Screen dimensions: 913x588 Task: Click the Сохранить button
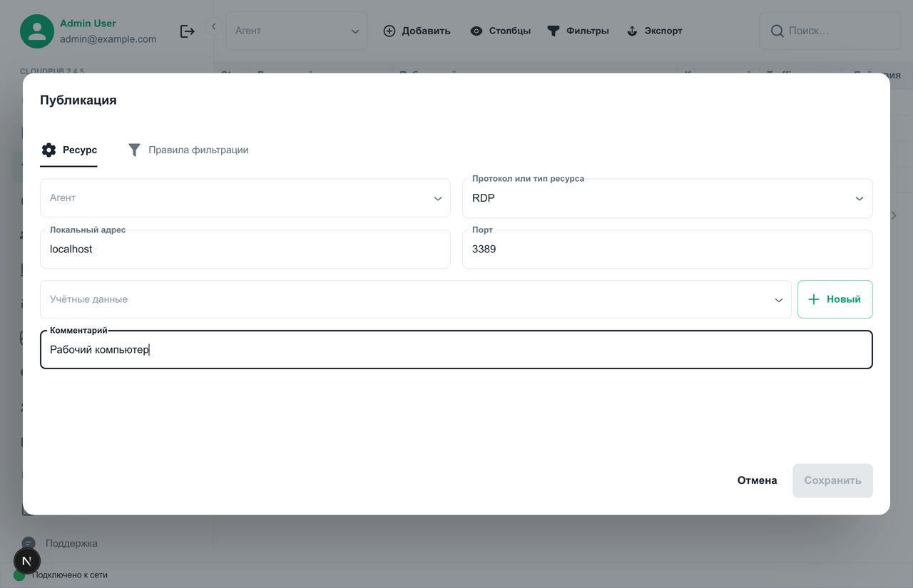[x=832, y=480]
